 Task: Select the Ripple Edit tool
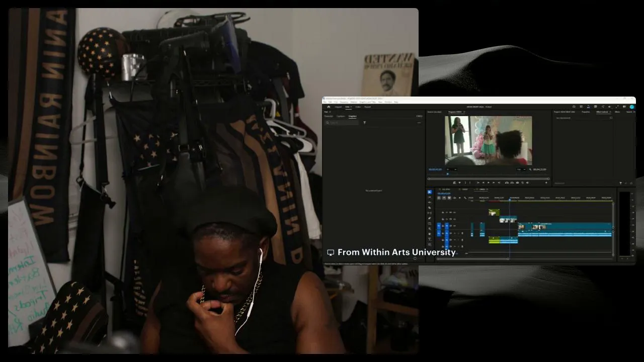(429, 202)
